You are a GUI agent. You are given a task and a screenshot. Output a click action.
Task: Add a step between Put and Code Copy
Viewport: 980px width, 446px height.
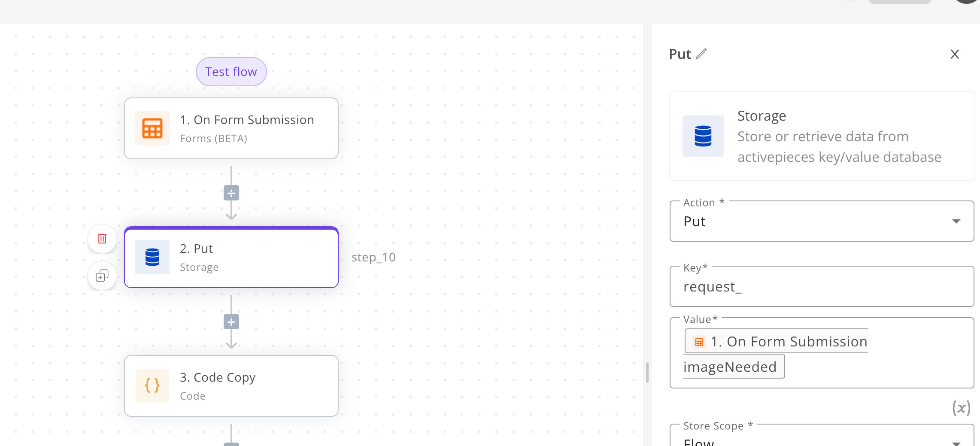231,322
